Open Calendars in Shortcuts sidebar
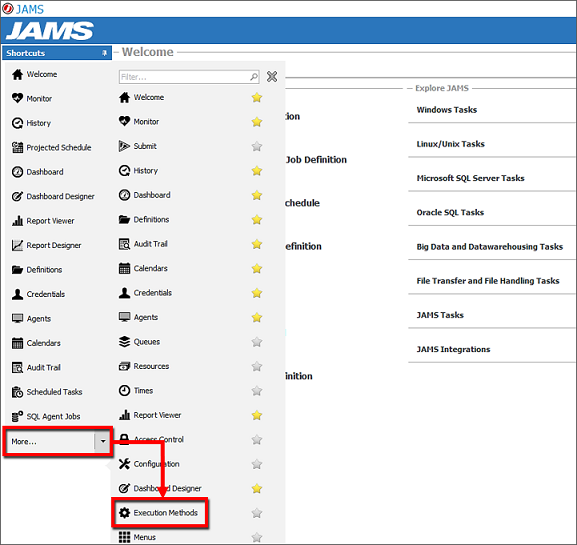577x545 pixels. pyautogui.click(x=36, y=343)
